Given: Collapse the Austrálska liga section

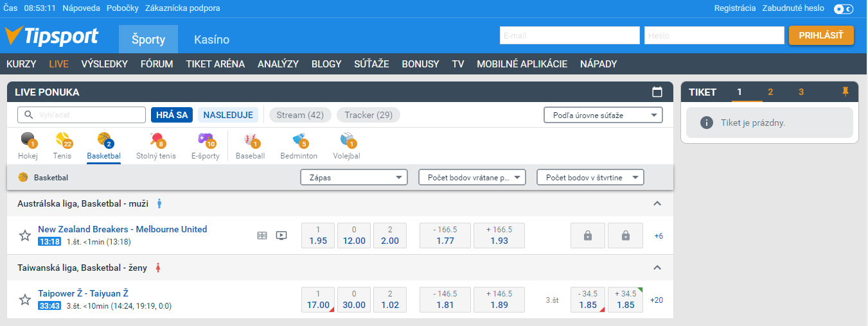Looking at the screenshot, I should [657, 203].
